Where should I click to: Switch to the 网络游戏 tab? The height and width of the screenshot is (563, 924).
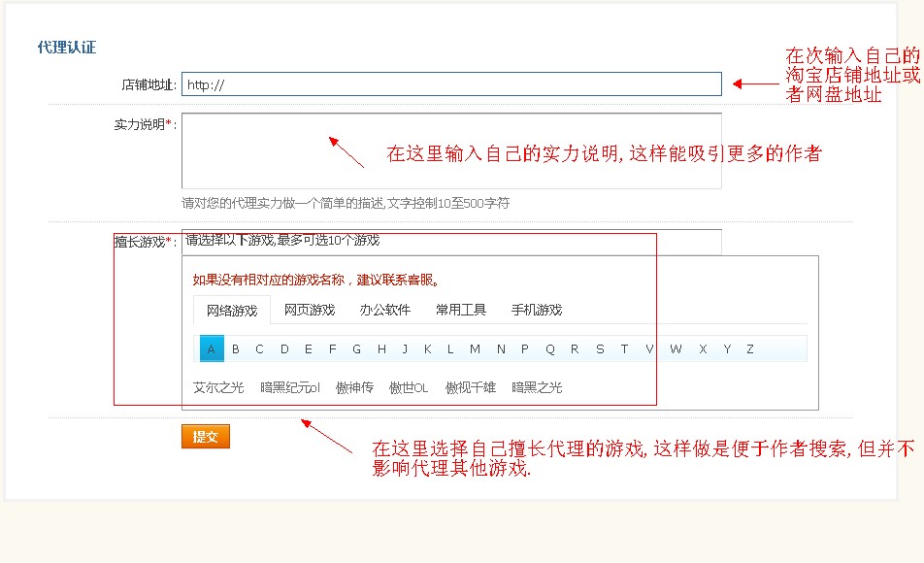pos(232,310)
